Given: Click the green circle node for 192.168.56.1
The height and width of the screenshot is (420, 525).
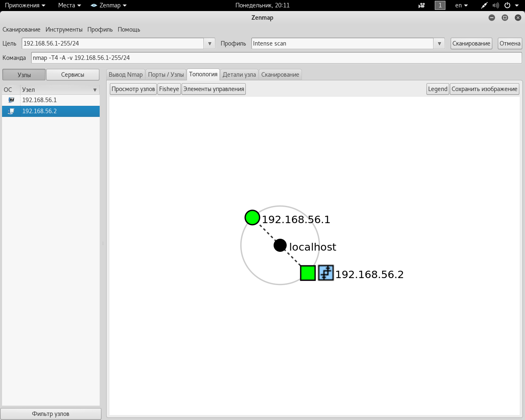Looking at the screenshot, I should 252,217.
